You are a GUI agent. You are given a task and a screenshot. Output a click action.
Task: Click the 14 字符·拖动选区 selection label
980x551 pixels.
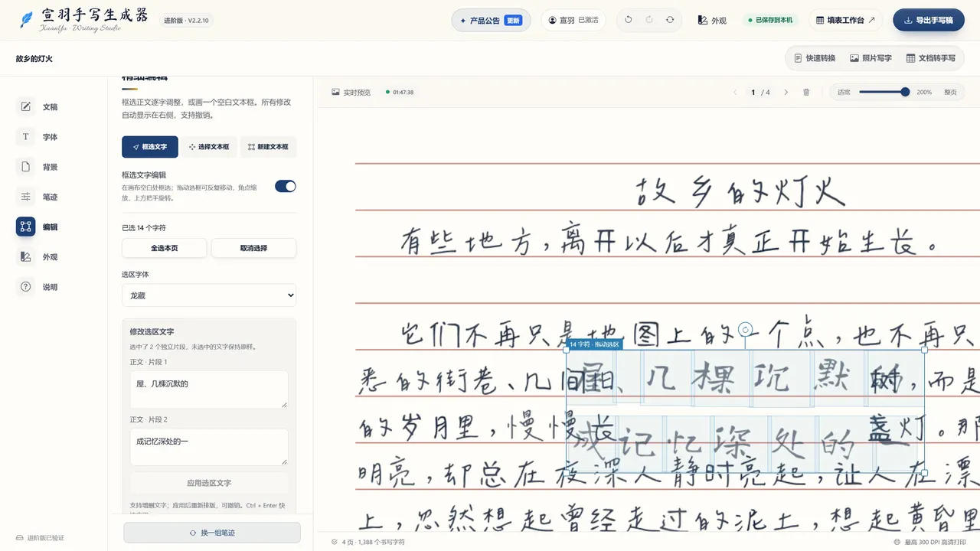[593, 344]
